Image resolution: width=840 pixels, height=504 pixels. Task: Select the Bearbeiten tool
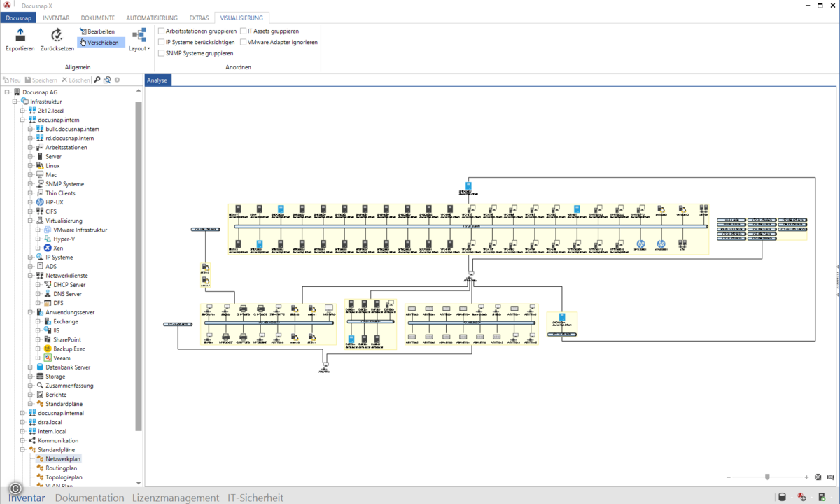pyautogui.click(x=97, y=31)
